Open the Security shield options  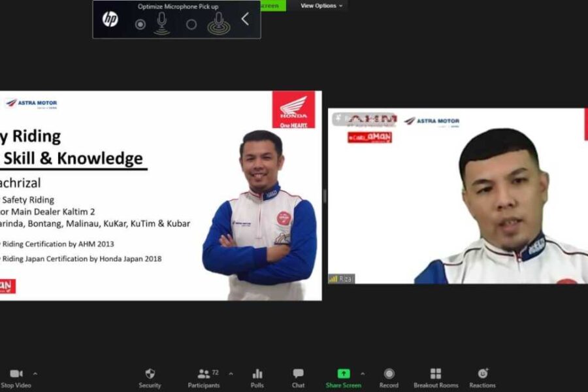coord(150,374)
